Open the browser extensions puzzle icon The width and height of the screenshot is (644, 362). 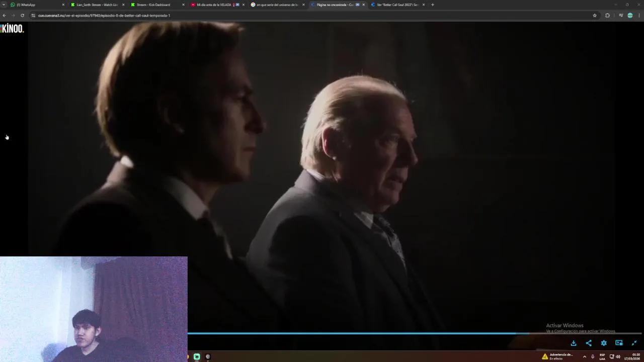(607, 16)
